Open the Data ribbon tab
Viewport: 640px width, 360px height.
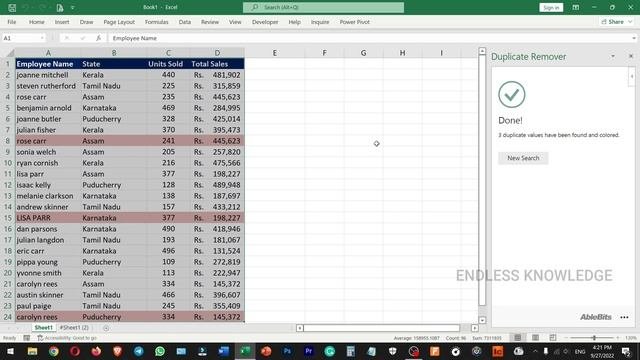pos(184,22)
